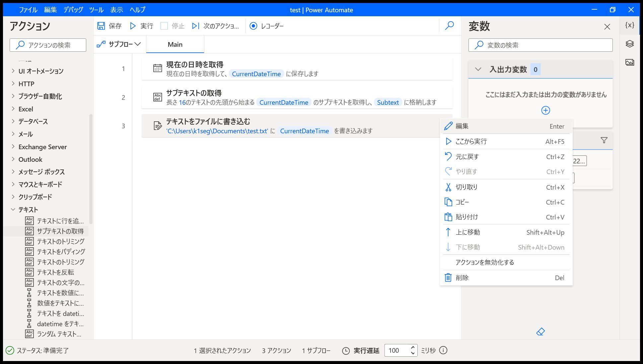This screenshot has width=643, height=364.
Task: Choose 上に移動 move up entry
Action: pos(506,232)
